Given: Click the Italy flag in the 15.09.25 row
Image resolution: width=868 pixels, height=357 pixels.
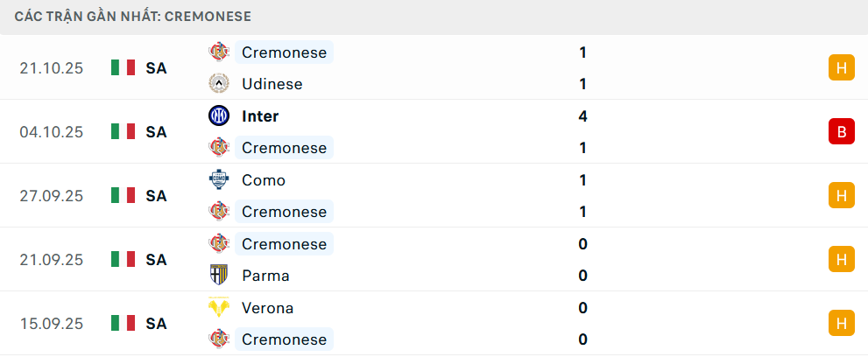Looking at the screenshot, I should pyautogui.click(x=123, y=324).
